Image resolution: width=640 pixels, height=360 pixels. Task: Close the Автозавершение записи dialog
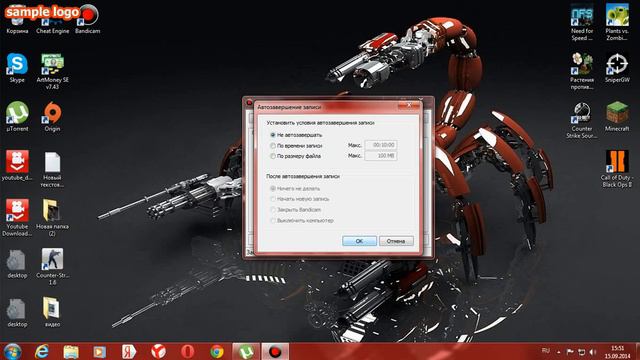pyautogui.click(x=409, y=105)
